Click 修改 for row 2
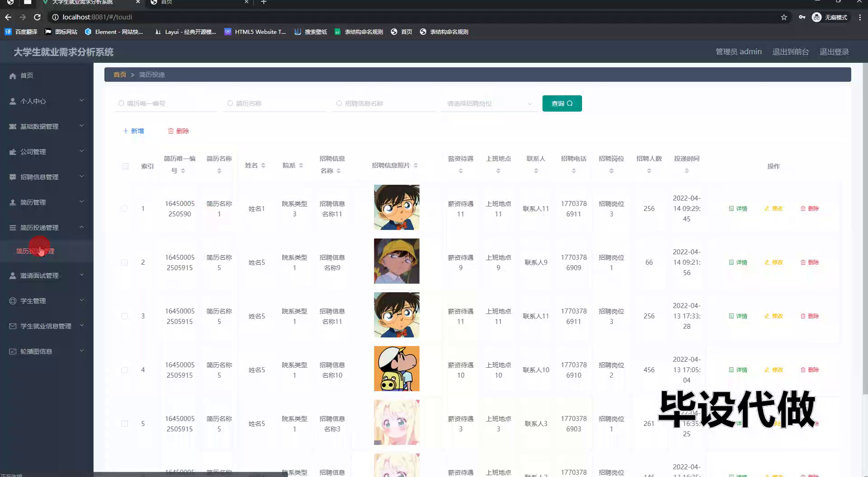This screenshot has height=477, width=868. (774, 262)
